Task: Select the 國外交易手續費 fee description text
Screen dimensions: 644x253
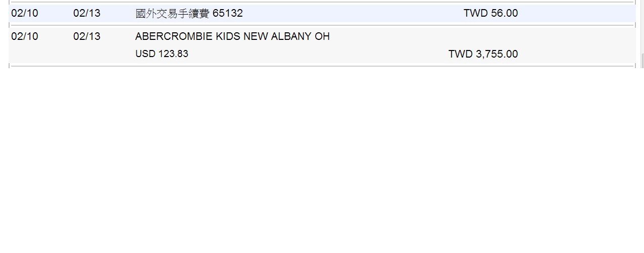Action: (x=172, y=13)
